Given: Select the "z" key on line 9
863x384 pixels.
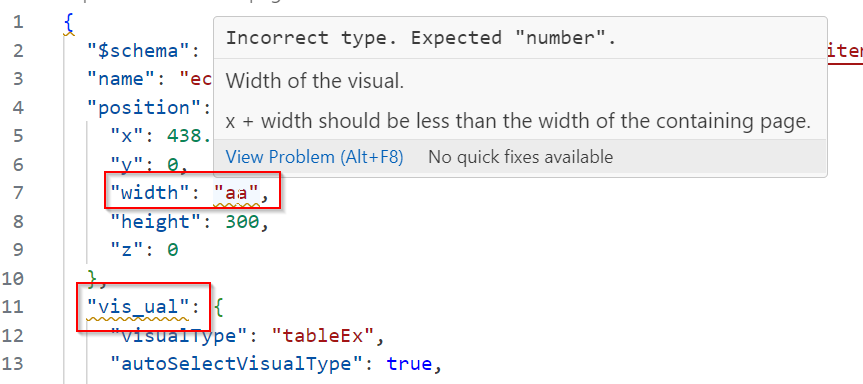Looking at the screenshot, I should pyautogui.click(x=128, y=250).
